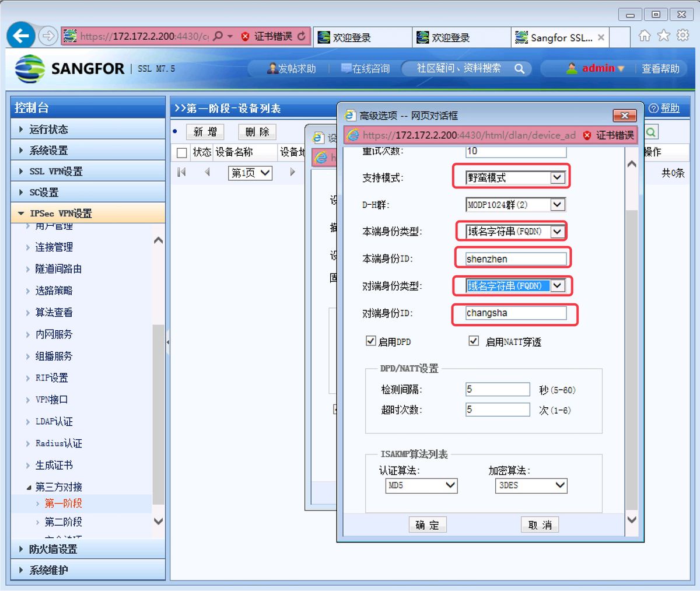The height and width of the screenshot is (591, 700).
Task: Click the browser forward arrow button
Action: [48, 36]
